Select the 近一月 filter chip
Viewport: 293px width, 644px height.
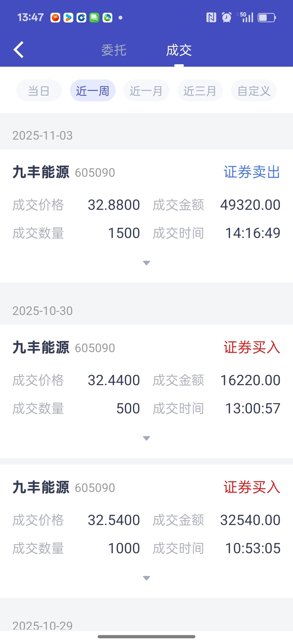[146, 91]
